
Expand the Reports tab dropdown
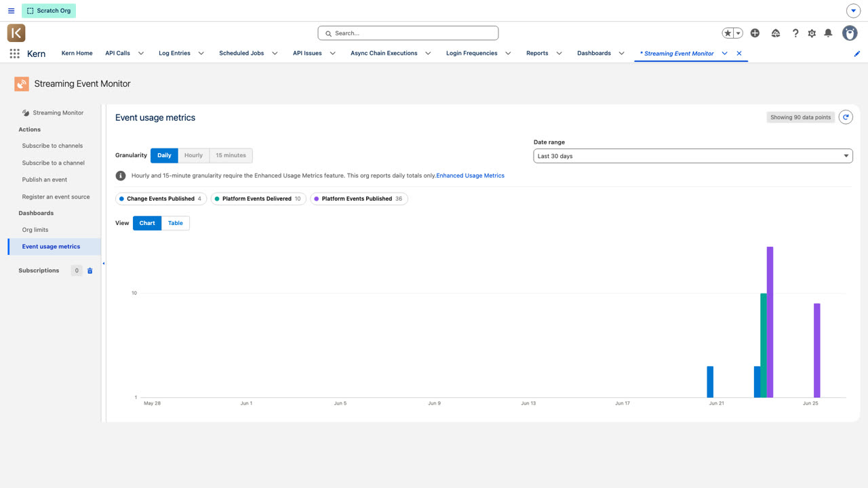pyautogui.click(x=559, y=53)
